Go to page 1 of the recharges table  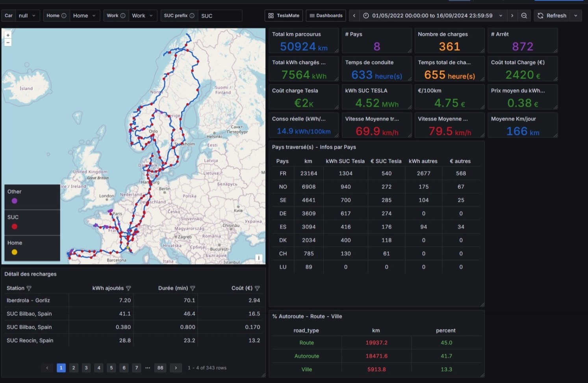point(61,368)
